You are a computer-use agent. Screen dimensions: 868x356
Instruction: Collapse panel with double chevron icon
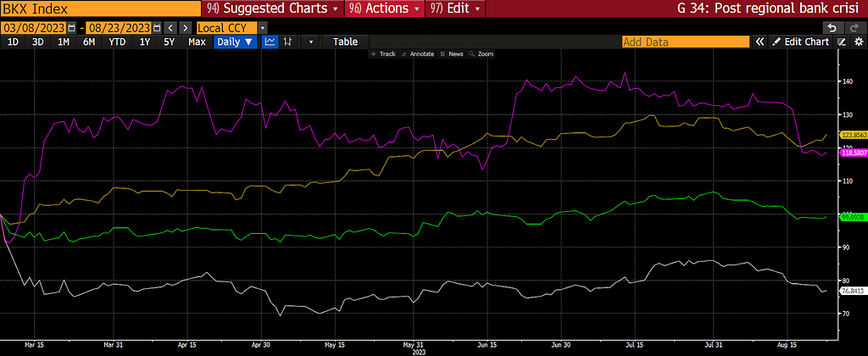[x=760, y=42]
